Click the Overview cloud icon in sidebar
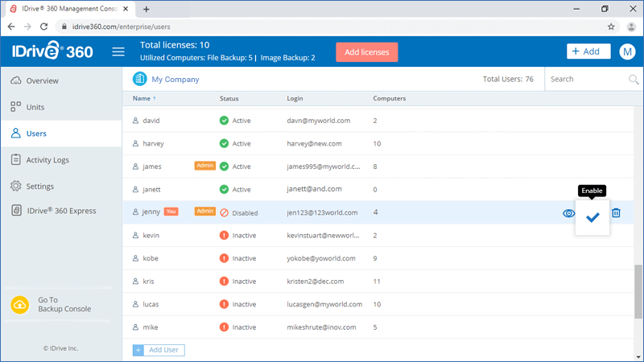This screenshot has height=362, width=644. coord(15,80)
